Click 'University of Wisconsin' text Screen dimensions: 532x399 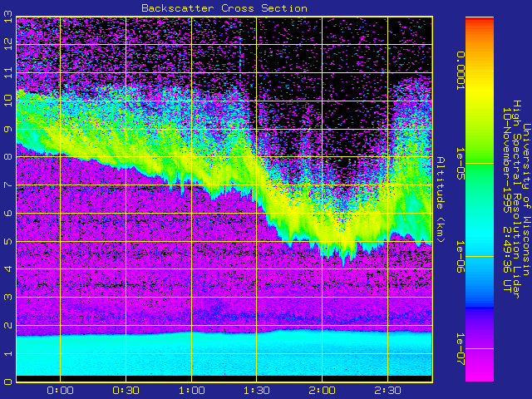(526, 199)
